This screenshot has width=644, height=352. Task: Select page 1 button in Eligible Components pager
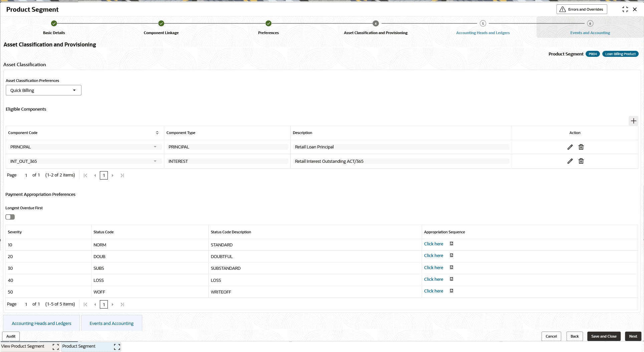click(x=104, y=175)
